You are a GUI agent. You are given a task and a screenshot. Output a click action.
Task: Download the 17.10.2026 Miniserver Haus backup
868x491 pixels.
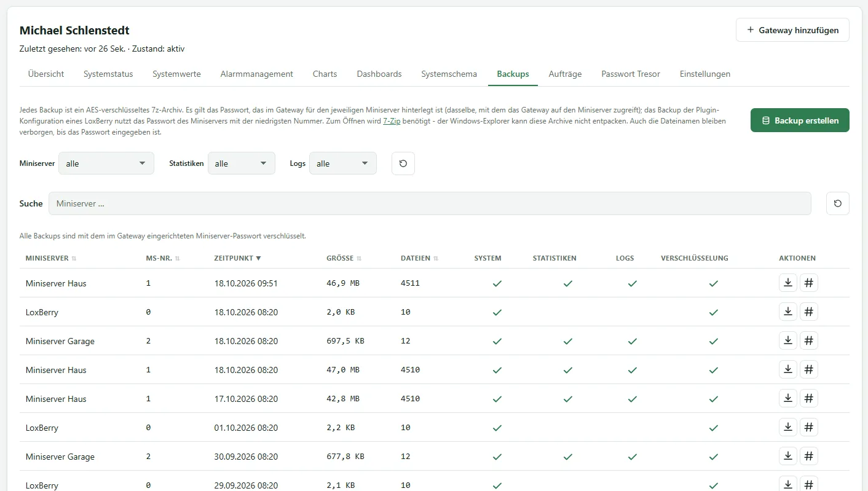pos(788,398)
